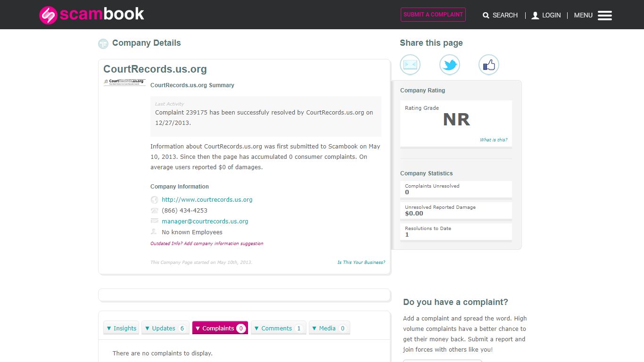
Task: Open the Scambook logo home link
Action: point(91,15)
